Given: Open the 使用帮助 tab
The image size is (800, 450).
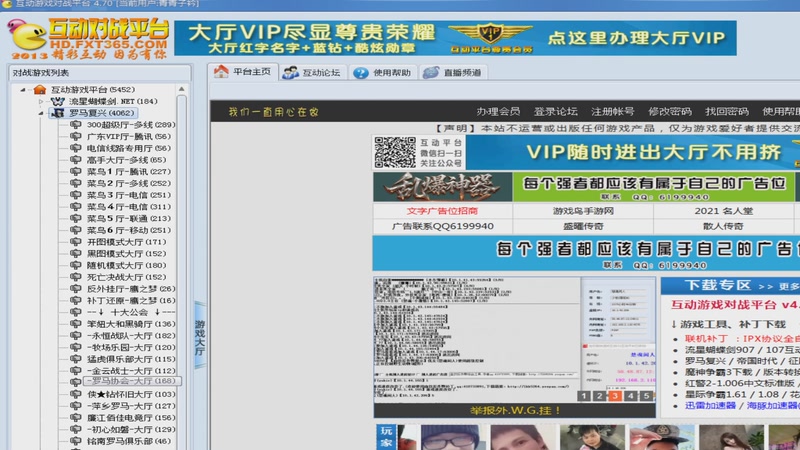Looking at the screenshot, I should coord(383,72).
